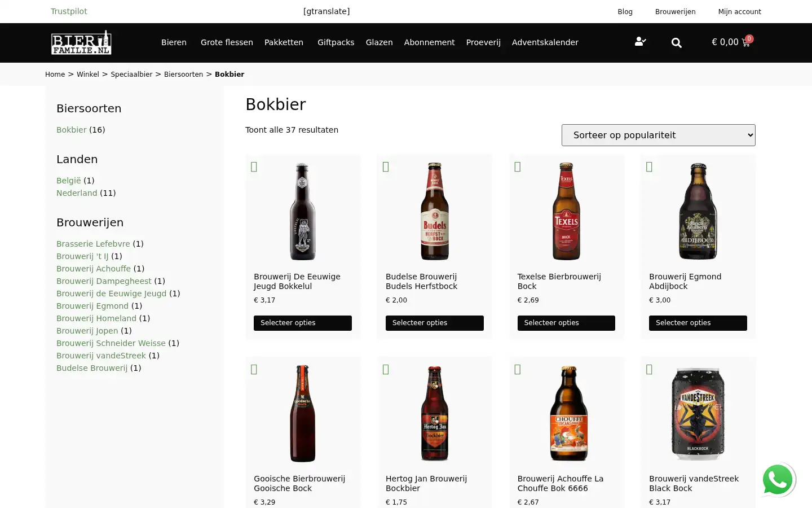Open the account user icon
Viewport: 812px width, 508px height.
point(640,42)
